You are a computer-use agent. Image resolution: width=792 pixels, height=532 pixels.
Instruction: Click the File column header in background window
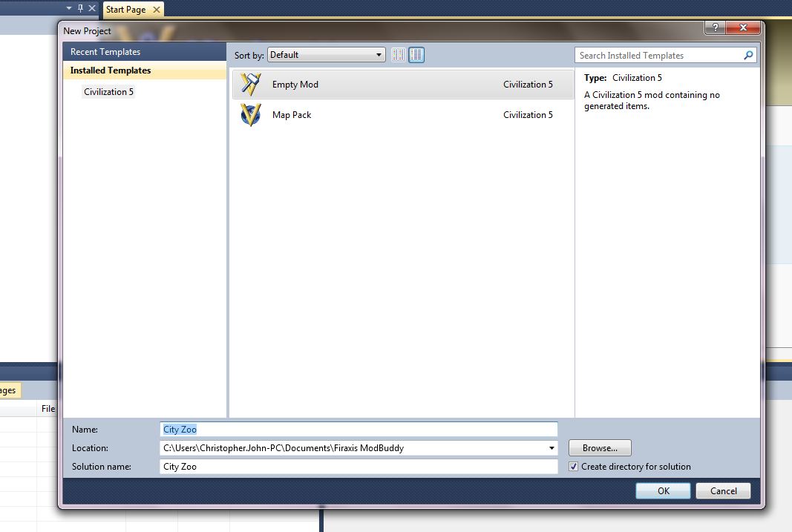coord(48,408)
